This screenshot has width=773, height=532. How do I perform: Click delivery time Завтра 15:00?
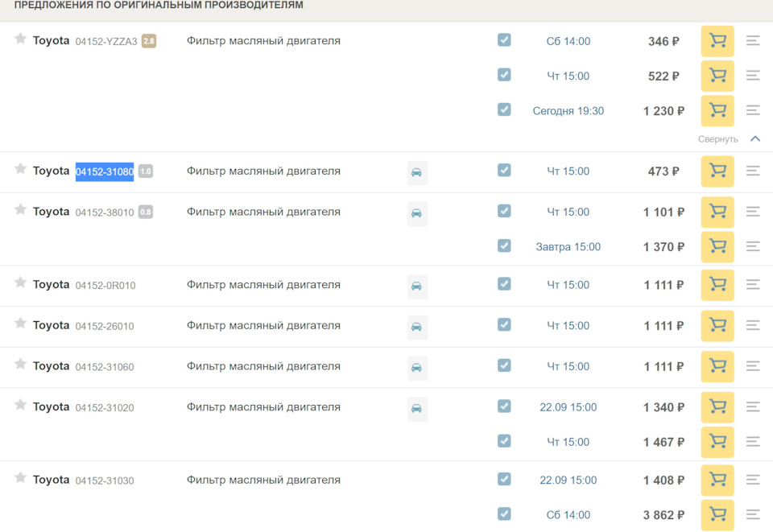(x=568, y=247)
